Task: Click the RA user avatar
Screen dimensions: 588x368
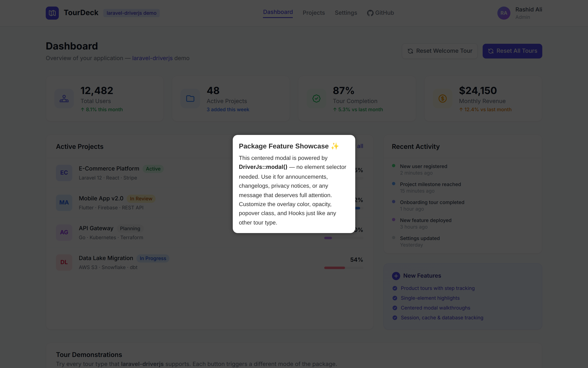Action: pos(504,13)
